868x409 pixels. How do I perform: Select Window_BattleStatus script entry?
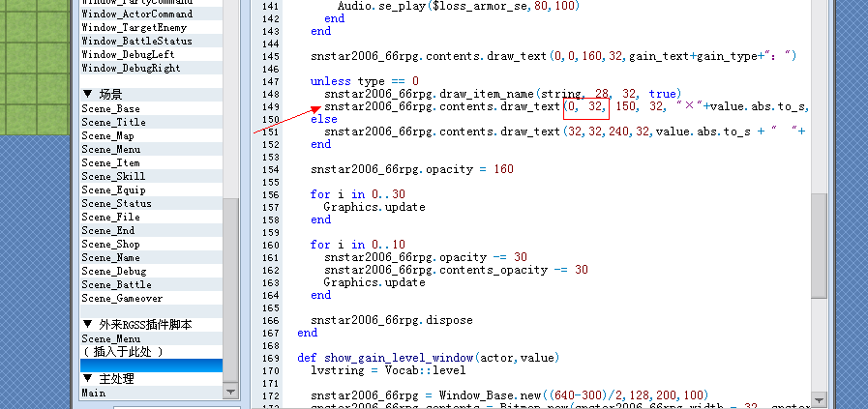pyautogui.click(x=151, y=41)
